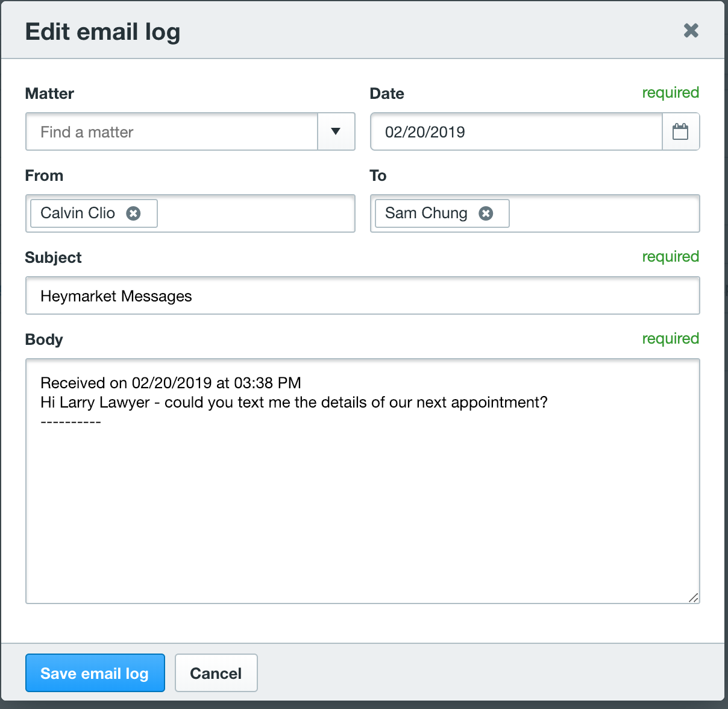Click the Find a matter input
This screenshot has height=709, width=728.
coord(172,131)
